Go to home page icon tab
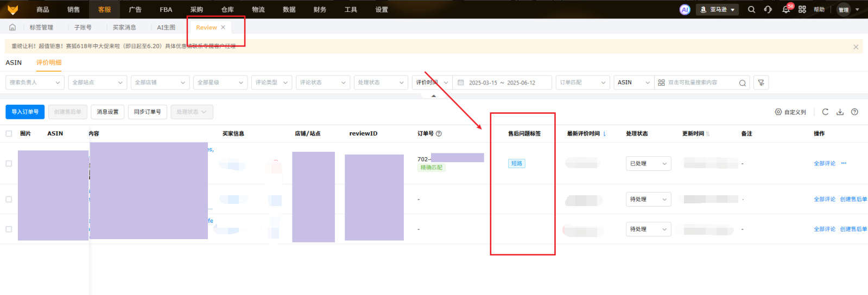The width and height of the screenshot is (868, 295). click(x=12, y=27)
